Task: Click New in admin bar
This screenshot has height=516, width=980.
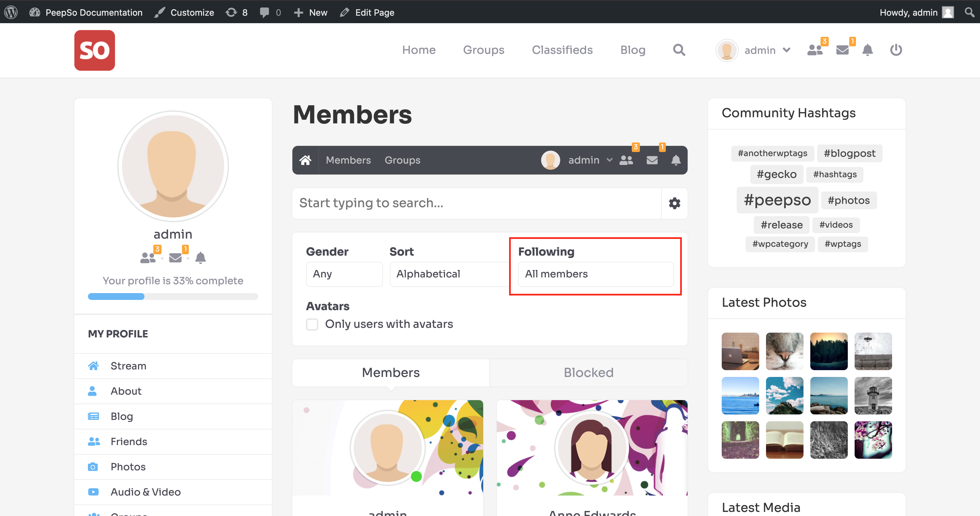Action: coord(310,12)
